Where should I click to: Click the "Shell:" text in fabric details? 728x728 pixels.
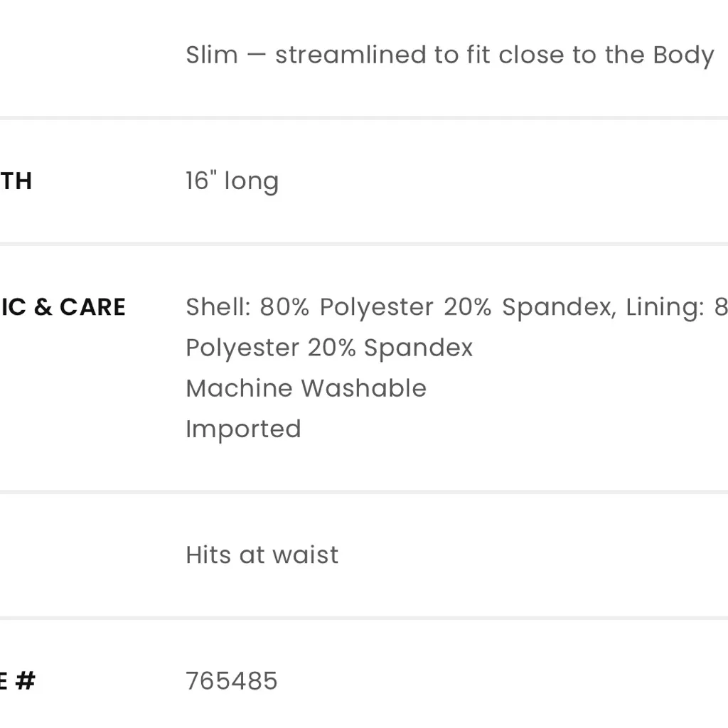point(218,307)
